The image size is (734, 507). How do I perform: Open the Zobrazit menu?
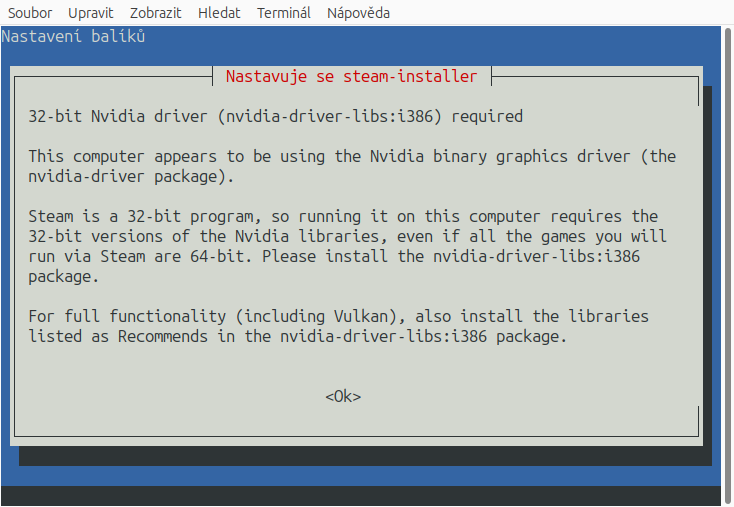(x=155, y=13)
